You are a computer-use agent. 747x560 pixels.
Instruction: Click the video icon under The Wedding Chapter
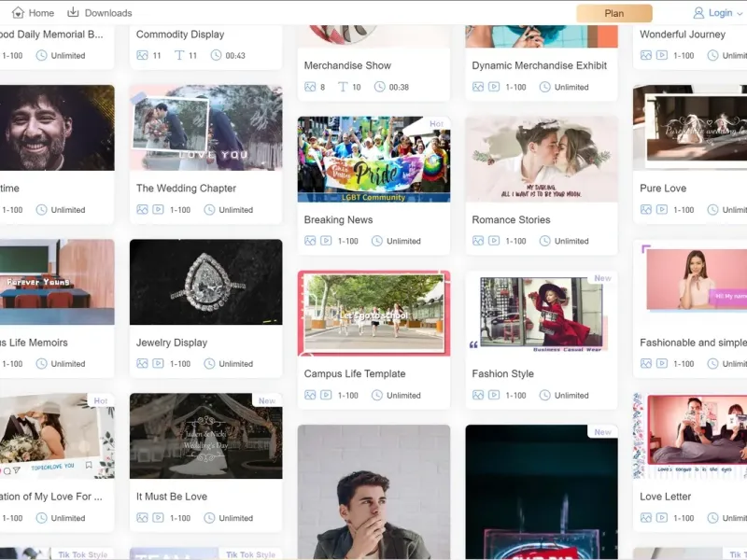[158, 209]
